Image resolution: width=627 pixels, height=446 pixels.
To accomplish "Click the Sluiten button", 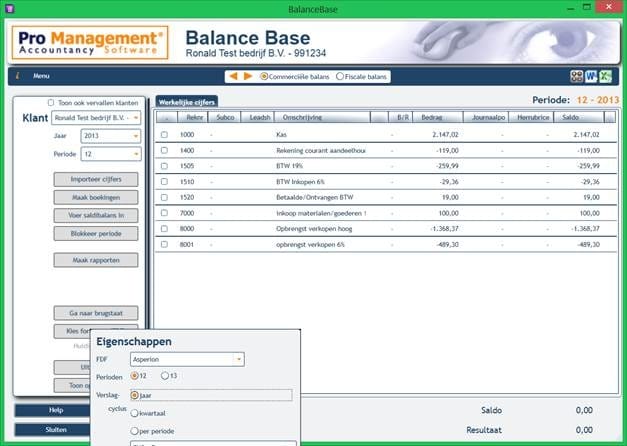I will (52, 430).
